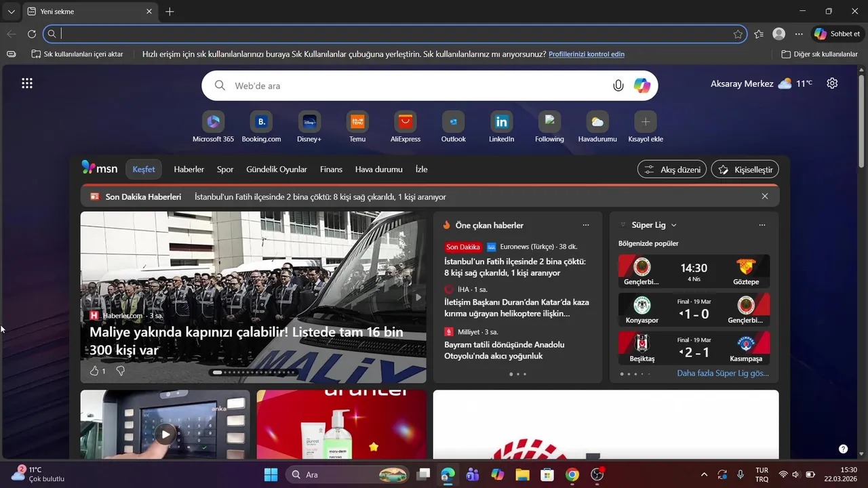
Task: Dislike the Maliye news story
Action: (x=121, y=371)
